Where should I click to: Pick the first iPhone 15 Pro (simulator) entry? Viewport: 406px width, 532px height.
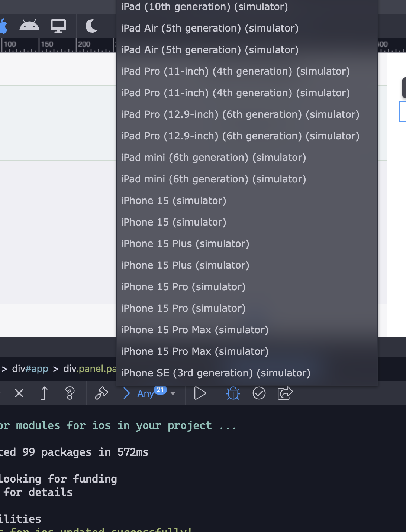(x=247, y=287)
